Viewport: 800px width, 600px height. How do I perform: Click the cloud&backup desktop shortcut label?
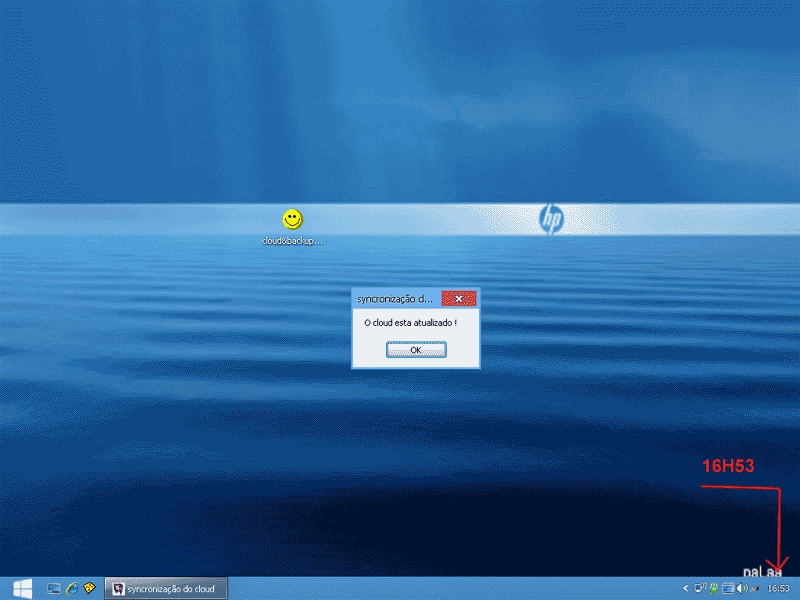(292, 241)
